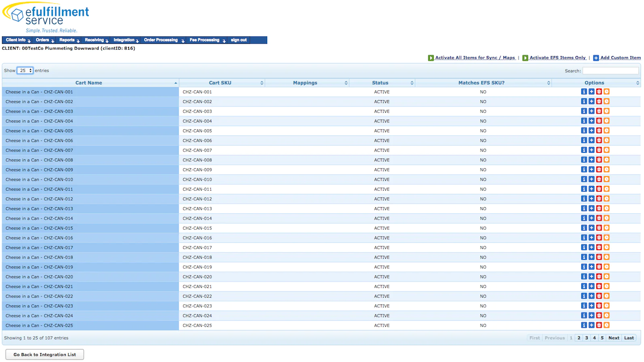
Task: Go to Next page of entries
Action: 614,338
